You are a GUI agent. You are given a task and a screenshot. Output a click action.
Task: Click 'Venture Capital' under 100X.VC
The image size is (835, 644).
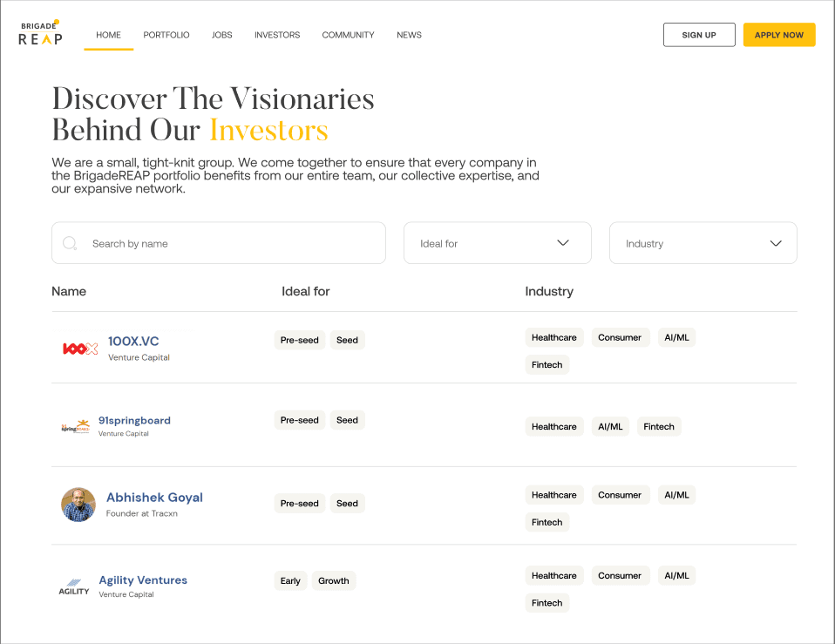tap(139, 357)
